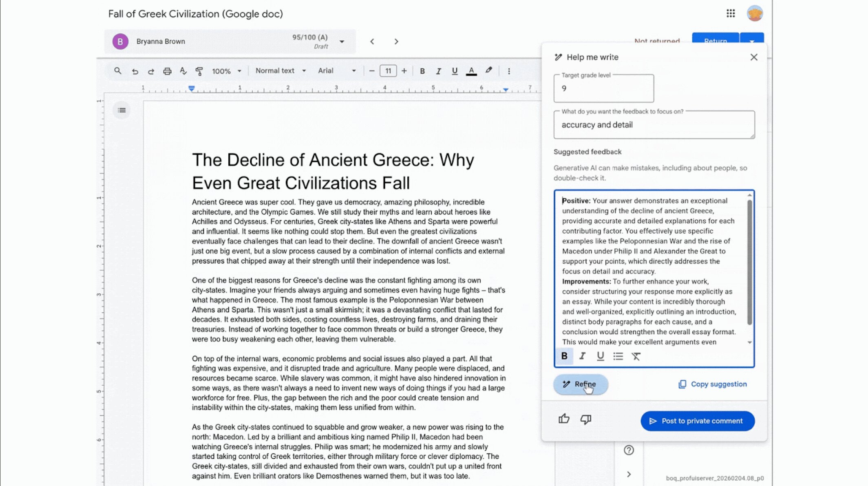This screenshot has width=868, height=486.
Task: Open the three-dot toolbar overflow menu
Action: 508,71
